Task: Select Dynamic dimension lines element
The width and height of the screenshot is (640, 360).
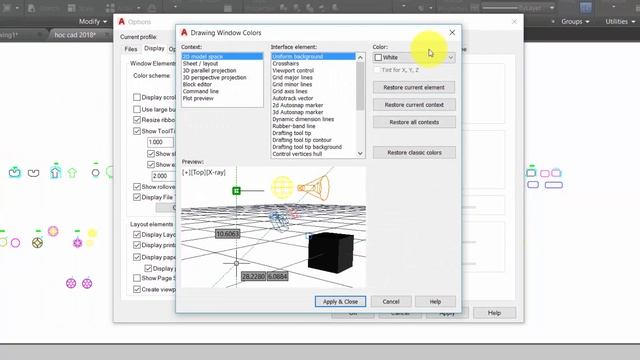Action: click(x=313, y=119)
